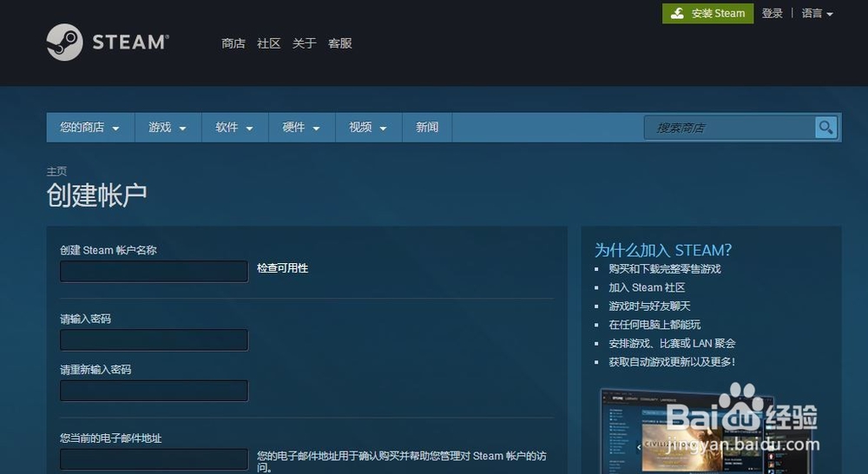Image resolution: width=868 pixels, height=474 pixels.
Task: Click the 请重新输入密码 confirm password field
Action: (154, 391)
